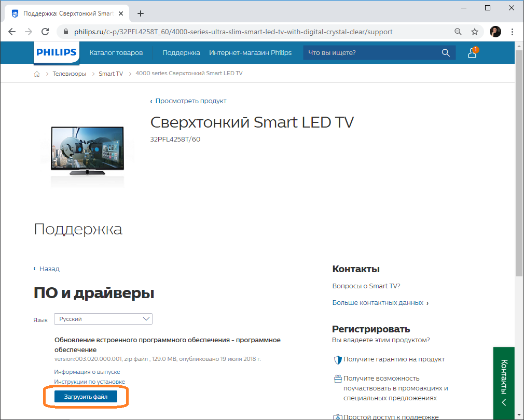Image resolution: width=524 pixels, height=420 pixels.
Task: Click the padlock site info icon
Action: click(x=66, y=32)
